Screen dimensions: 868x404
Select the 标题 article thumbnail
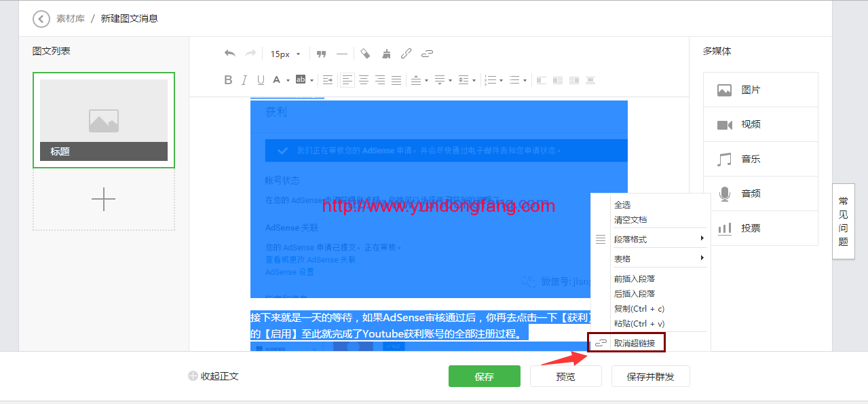pos(104,120)
